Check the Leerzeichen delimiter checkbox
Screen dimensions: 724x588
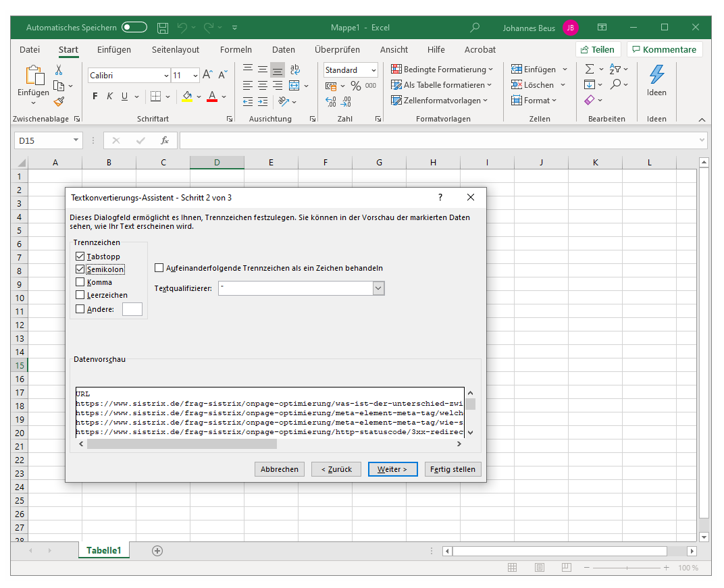pyautogui.click(x=80, y=295)
